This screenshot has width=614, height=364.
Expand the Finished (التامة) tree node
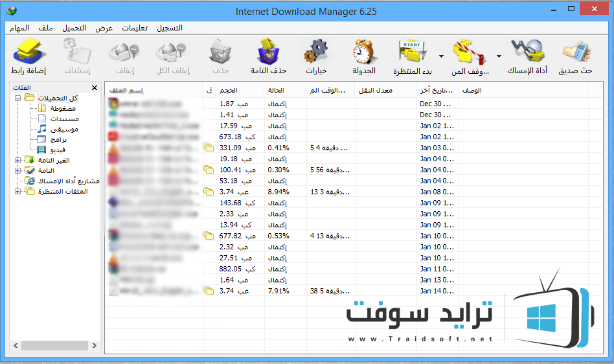[x=17, y=170]
